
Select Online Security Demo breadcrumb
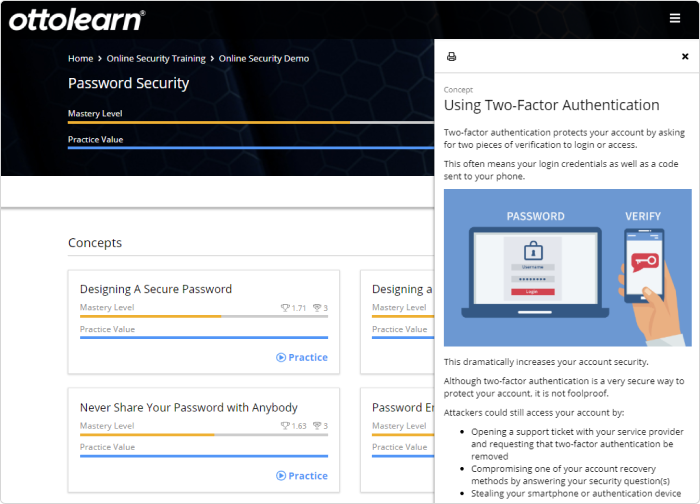click(264, 58)
